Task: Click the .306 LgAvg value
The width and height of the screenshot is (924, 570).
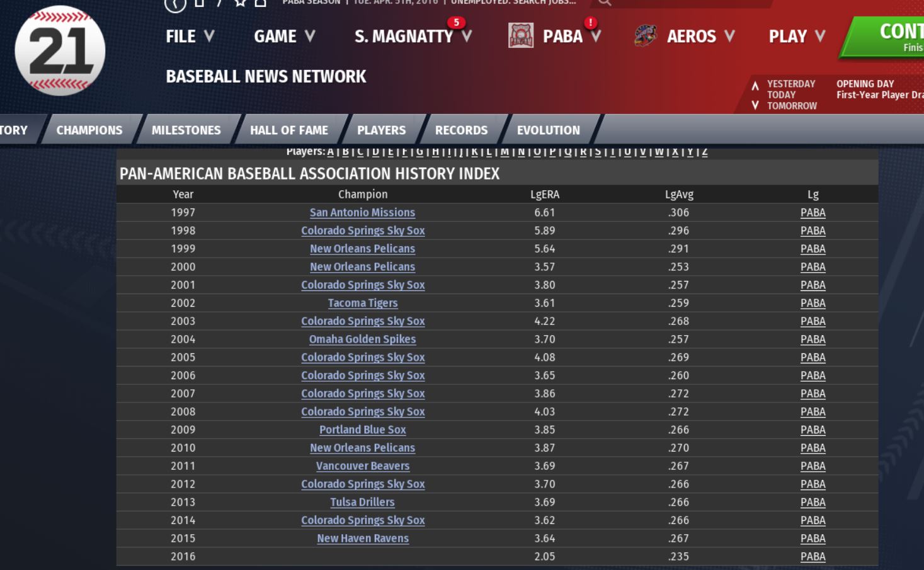Action: (679, 213)
